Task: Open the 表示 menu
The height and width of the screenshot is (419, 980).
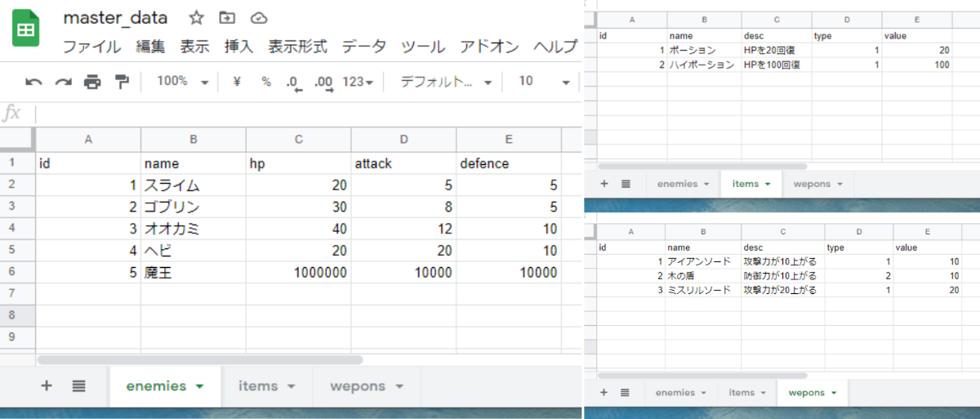Action: [x=194, y=47]
